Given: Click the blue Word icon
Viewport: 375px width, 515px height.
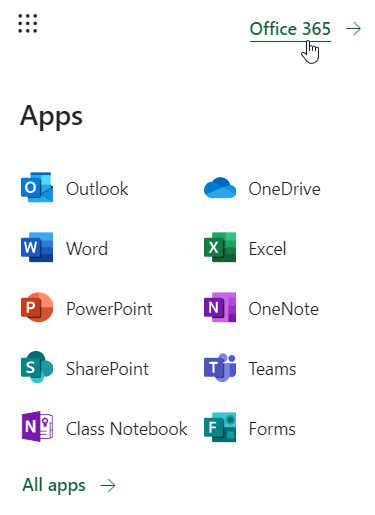Looking at the screenshot, I should pyautogui.click(x=37, y=247).
